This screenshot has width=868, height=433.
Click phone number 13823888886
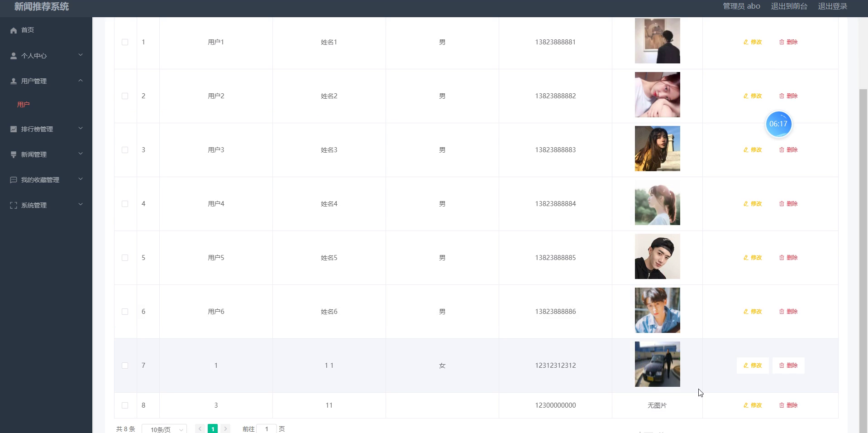click(x=555, y=312)
